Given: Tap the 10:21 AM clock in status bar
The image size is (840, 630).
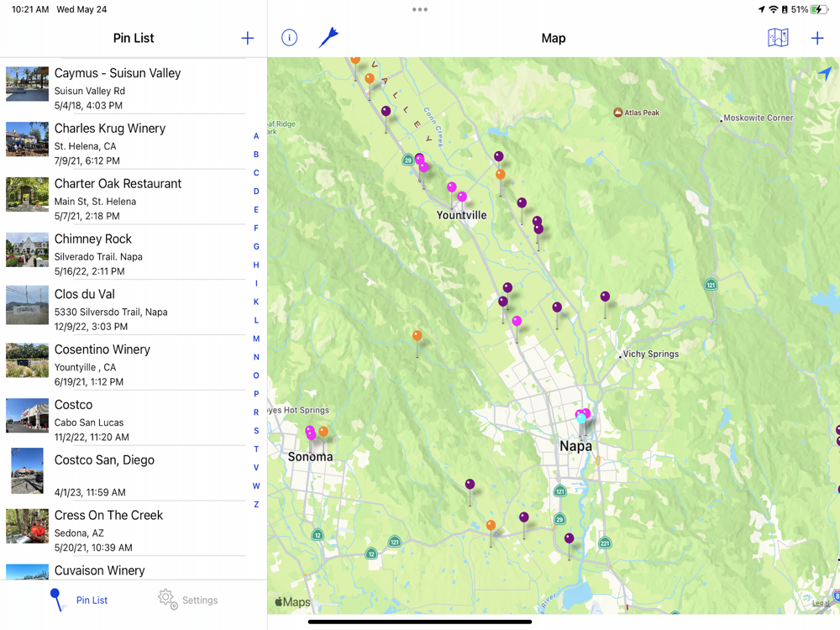Looking at the screenshot, I should click(x=30, y=9).
